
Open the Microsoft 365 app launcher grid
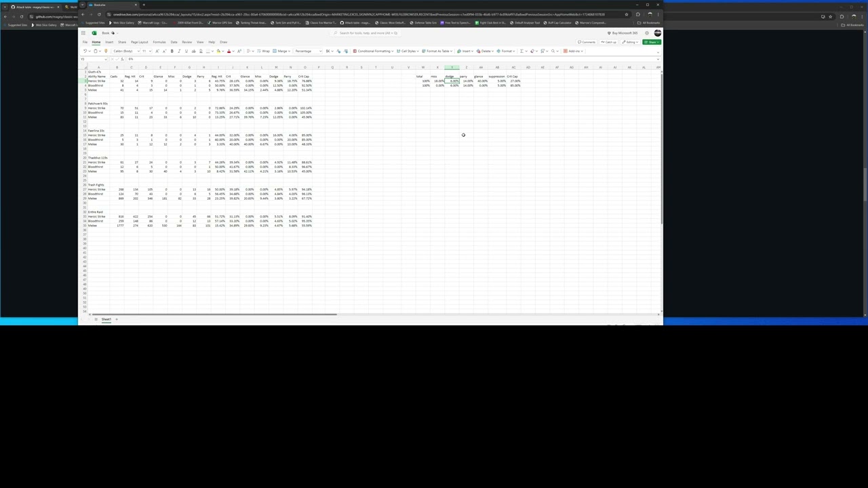(x=83, y=33)
